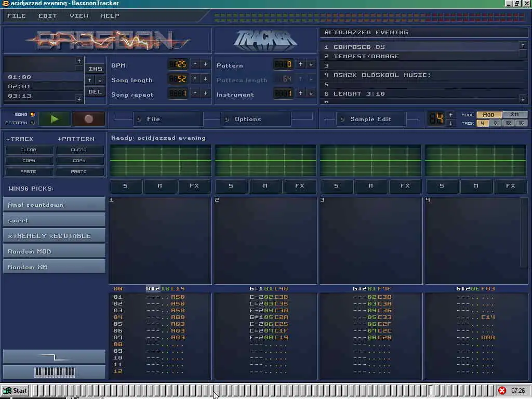The image size is (532, 399).
Task: Select song position 02:01
Action: pyautogui.click(x=44, y=87)
